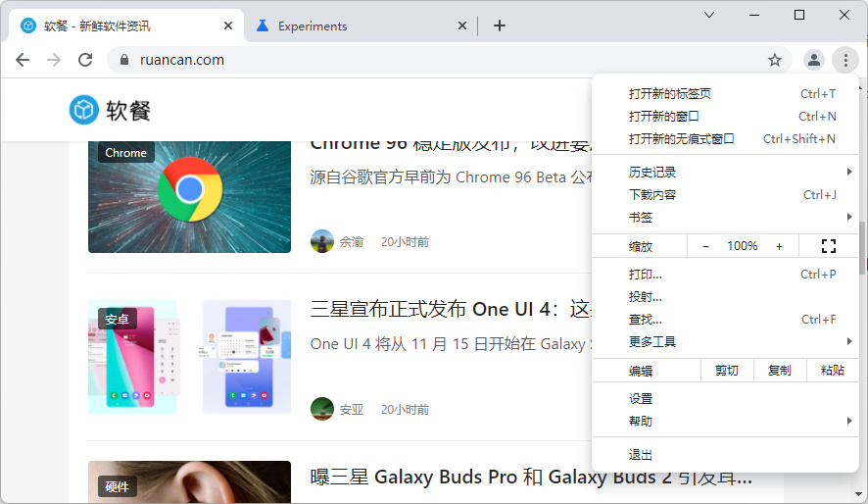
Task: Open article 三星宣布正式发布 One UI 4
Action: [451, 309]
